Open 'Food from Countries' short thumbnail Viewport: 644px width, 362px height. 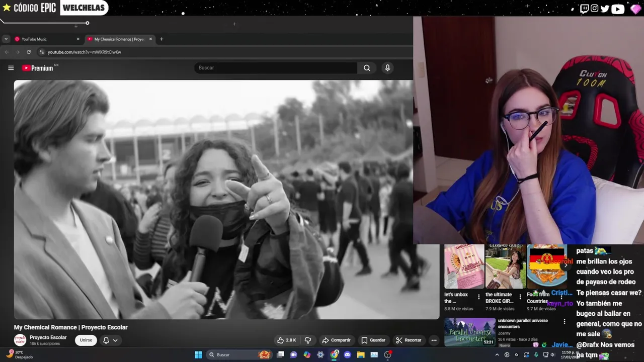pyautogui.click(x=546, y=266)
